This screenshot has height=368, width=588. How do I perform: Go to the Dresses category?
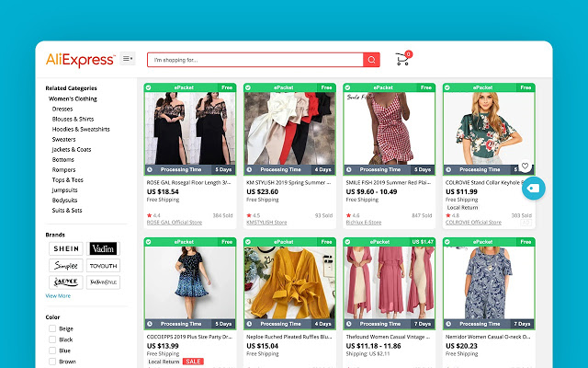62,109
